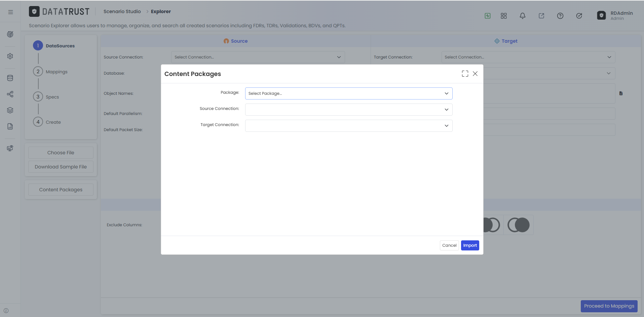
Task: Click the target Object Names field
Action: pyautogui.click(x=549, y=93)
